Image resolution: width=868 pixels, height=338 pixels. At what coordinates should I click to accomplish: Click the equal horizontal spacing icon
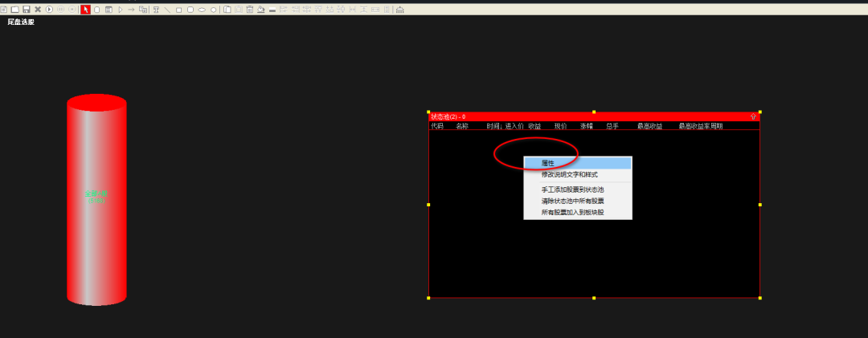coord(353,10)
